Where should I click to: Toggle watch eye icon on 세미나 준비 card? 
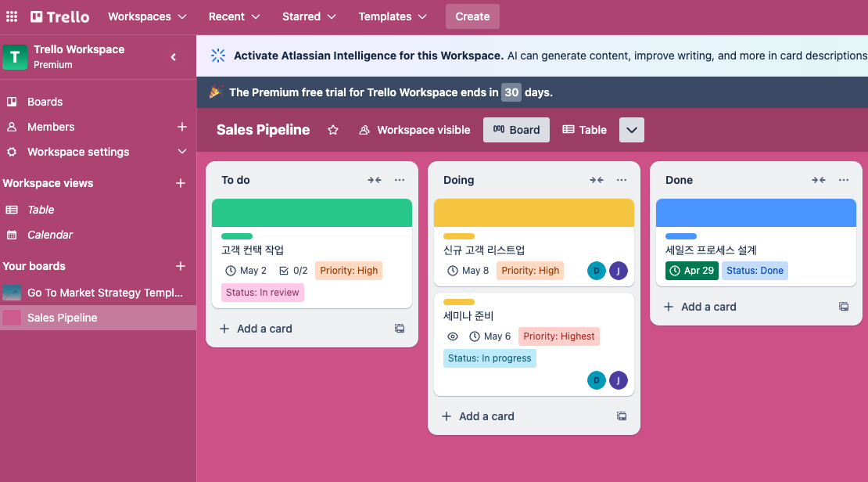pyautogui.click(x=452, y=336)
